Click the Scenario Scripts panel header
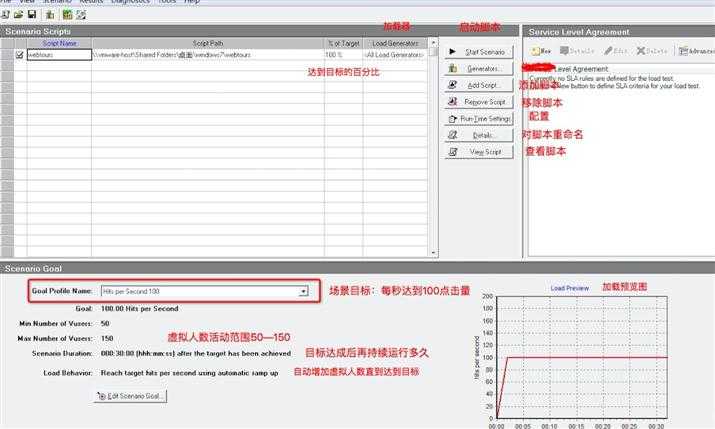 point(259,31)
